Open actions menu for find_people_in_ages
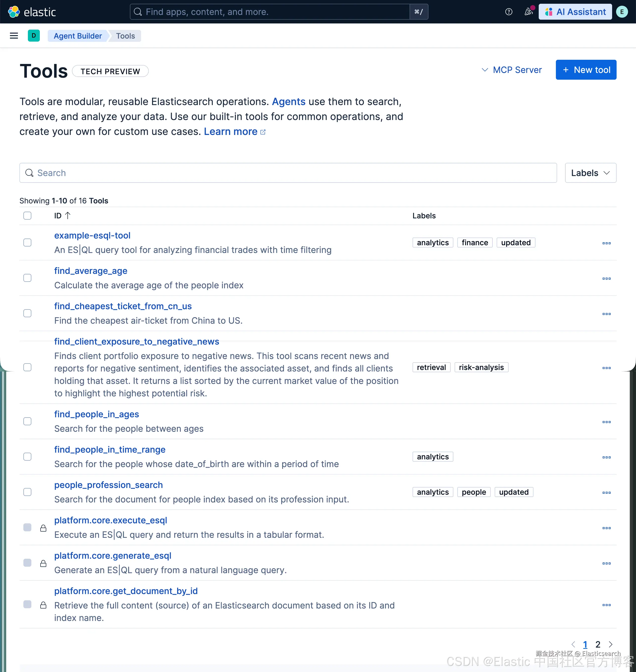Screen dimensions: 636x672 [x=606, y=422]
